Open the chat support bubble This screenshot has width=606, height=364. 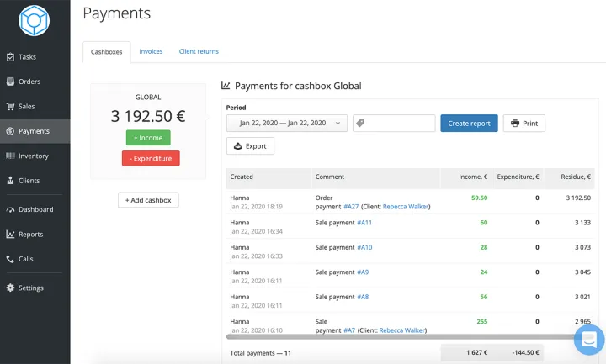click(x=589, y=339)
